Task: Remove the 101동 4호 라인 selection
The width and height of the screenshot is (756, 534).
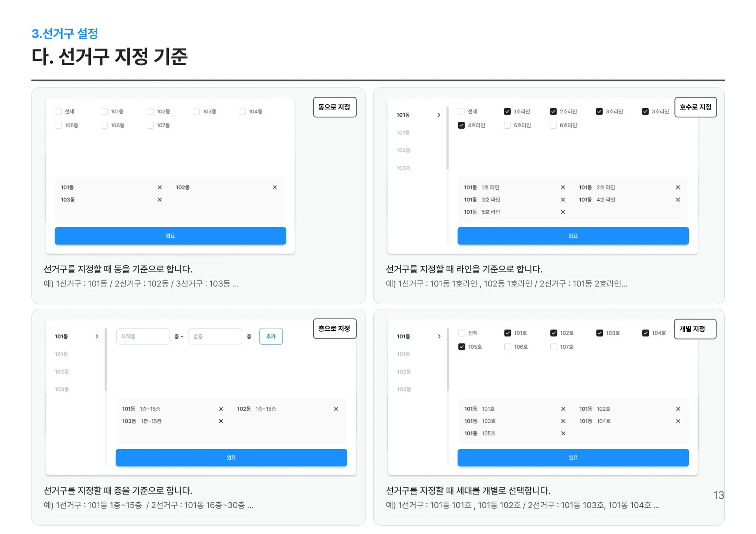Action: pyautogui.click(x=678, y=200)
